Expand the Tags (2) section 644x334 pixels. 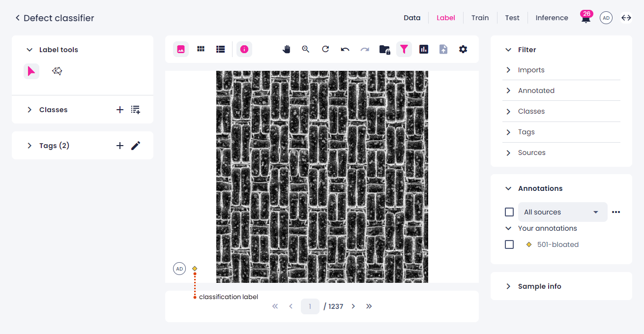[29, 146]
